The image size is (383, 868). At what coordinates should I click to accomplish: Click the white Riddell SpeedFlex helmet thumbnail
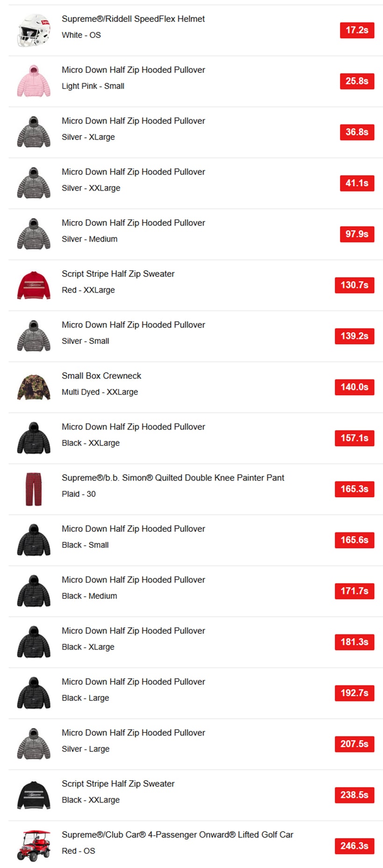(34, 30)
